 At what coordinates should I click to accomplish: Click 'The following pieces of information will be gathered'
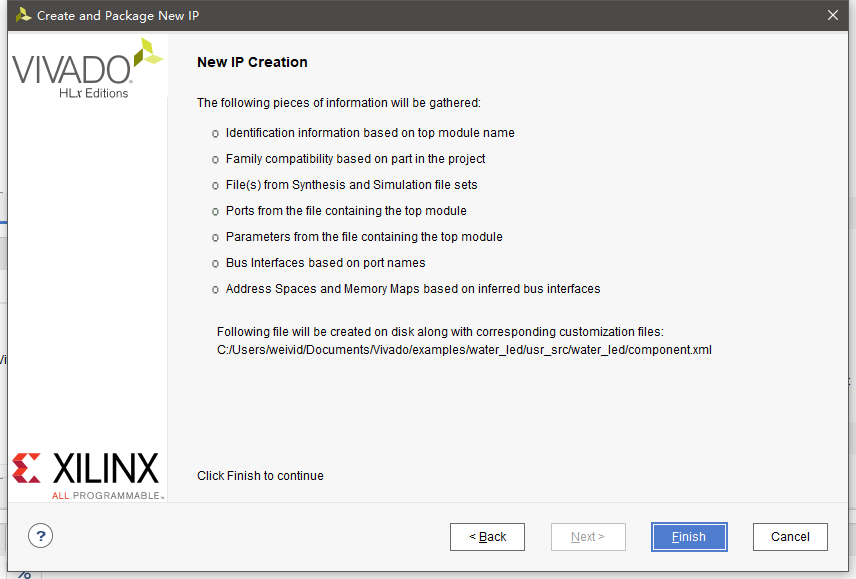pos(338,103)
